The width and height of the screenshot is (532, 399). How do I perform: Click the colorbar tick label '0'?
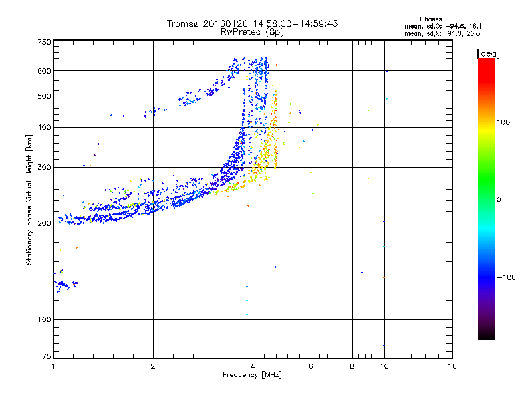[x=499, y=200]
